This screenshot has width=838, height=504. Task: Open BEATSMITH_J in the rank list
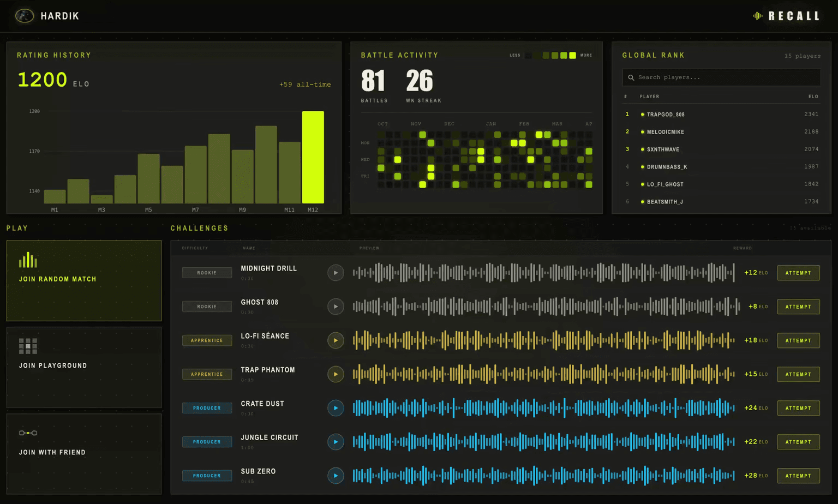[721, 202]
